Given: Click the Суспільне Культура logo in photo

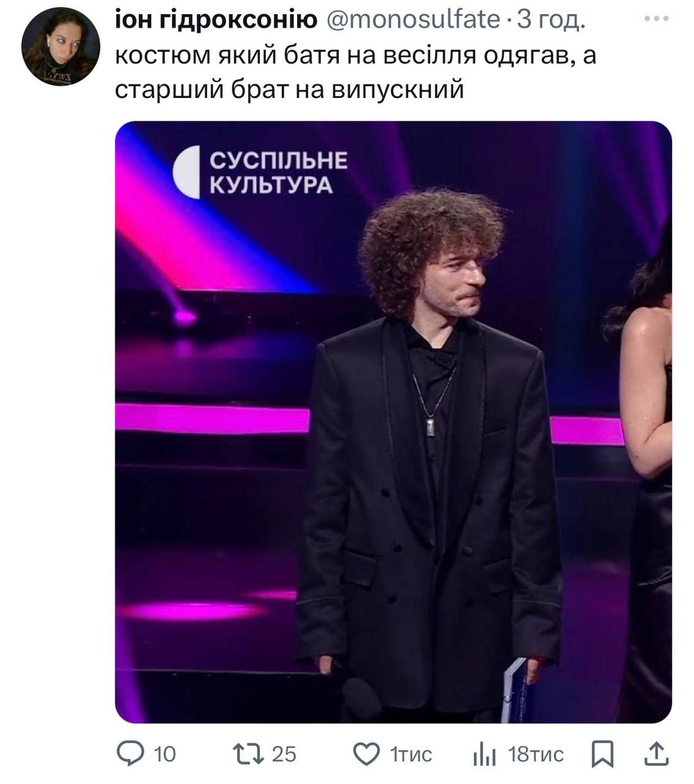Looking at the screenshot, I should (260, 172).
